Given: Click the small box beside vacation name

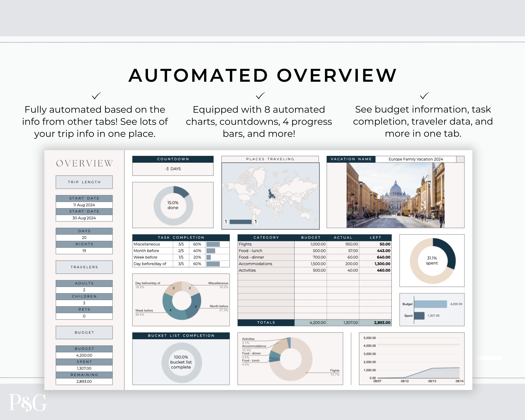Looking at the screenshot, I should [x=460, y=159].
